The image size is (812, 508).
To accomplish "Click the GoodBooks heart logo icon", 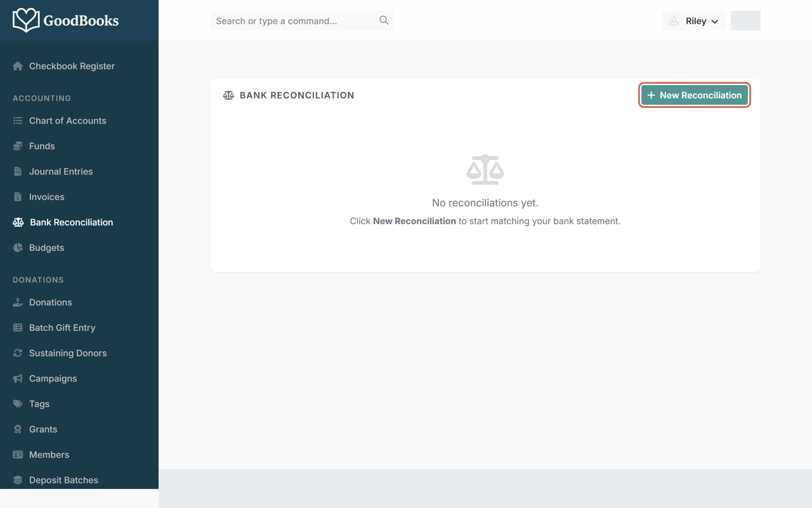I will 26,20.
